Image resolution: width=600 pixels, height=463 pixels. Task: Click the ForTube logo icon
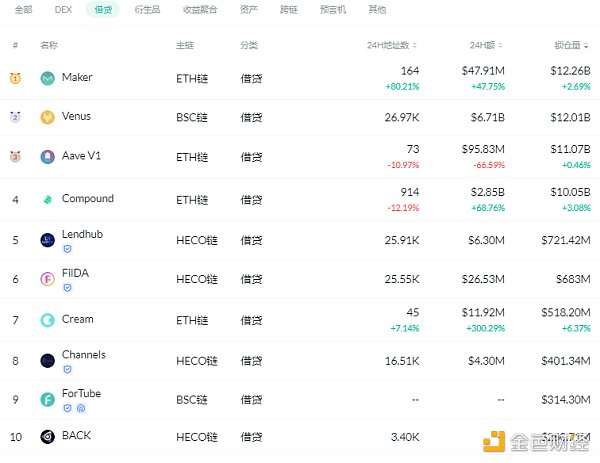point(47,400)
